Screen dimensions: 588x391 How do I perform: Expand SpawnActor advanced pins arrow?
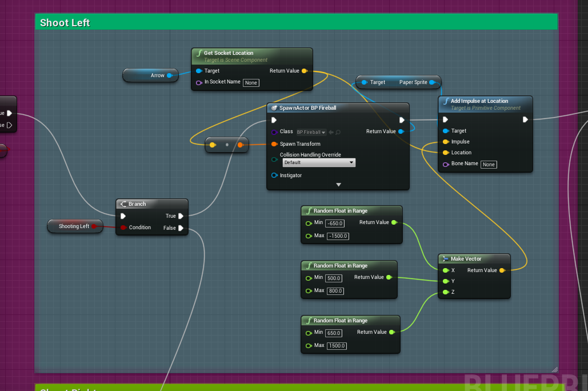coord(339,185)
